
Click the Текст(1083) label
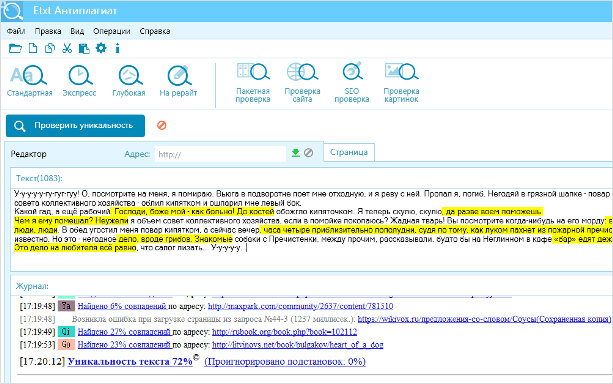[x=39, y=178]
